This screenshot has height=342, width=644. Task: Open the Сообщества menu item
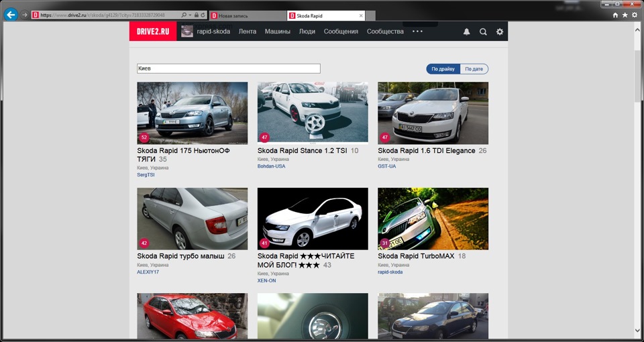pos(385,32)
